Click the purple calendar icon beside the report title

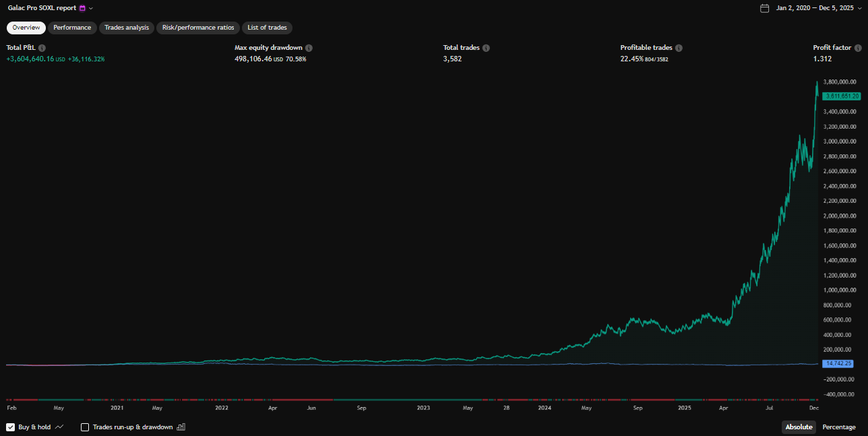click(x=82, y=8)
